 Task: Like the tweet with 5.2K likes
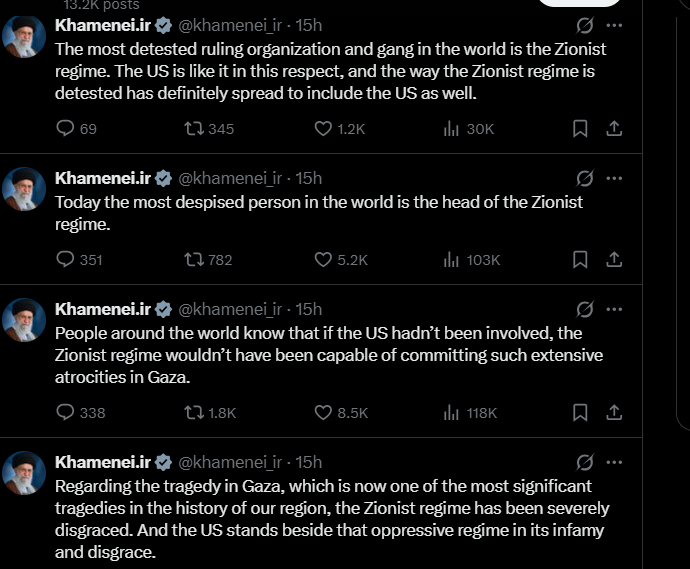pos(323,259)
